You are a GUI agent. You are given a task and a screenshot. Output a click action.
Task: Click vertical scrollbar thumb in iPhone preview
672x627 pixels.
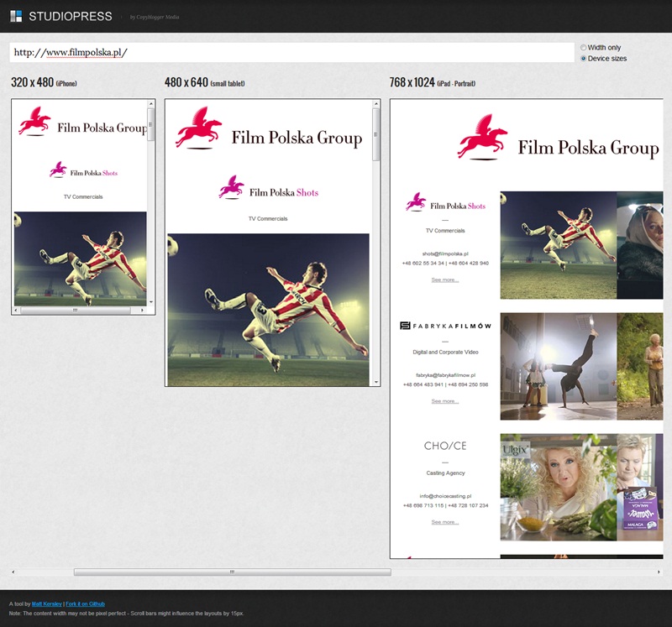(x=151, y=124)
